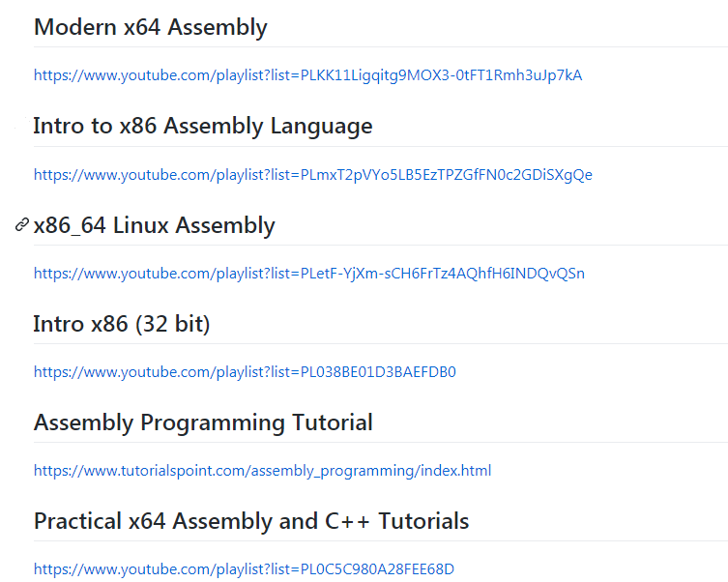728x582 pixels.
Task: Click the Intro x86 (32 bit) heading
Action: (121, 324)
